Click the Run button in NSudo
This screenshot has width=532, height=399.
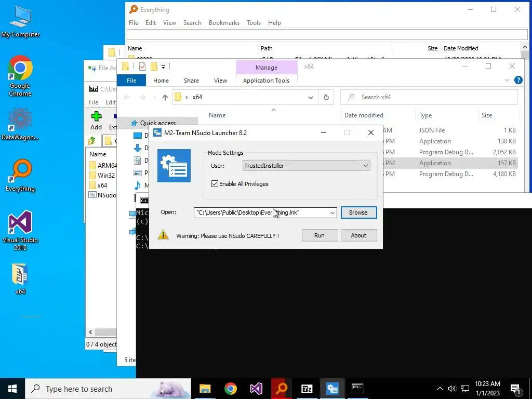pyautogui.click(x=320, y=235)
